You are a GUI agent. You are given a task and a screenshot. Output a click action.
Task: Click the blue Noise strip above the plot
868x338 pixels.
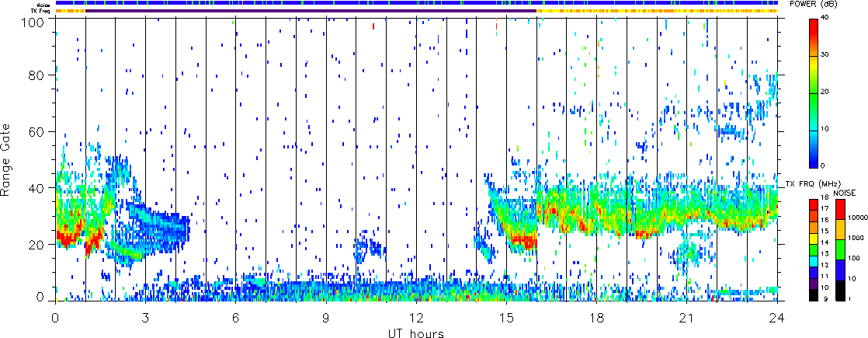coord(416,3)
